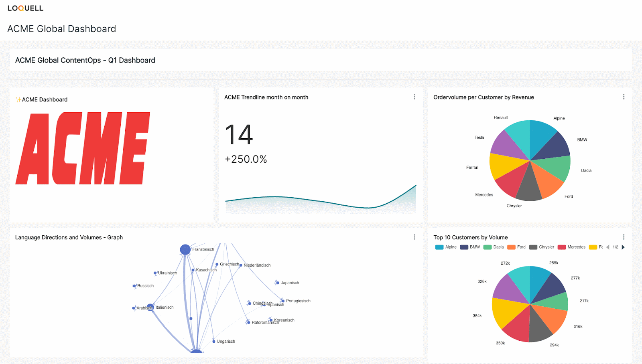Select the Japanisch node in the language graph
The width and height of the screenshot is (642, 364).
coord(277,283)
